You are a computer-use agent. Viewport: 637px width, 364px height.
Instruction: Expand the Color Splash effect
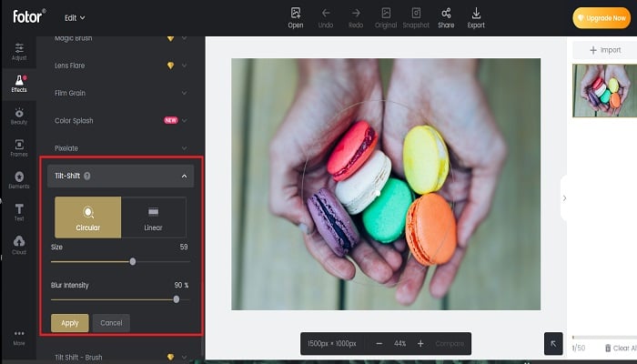point(120,121)
